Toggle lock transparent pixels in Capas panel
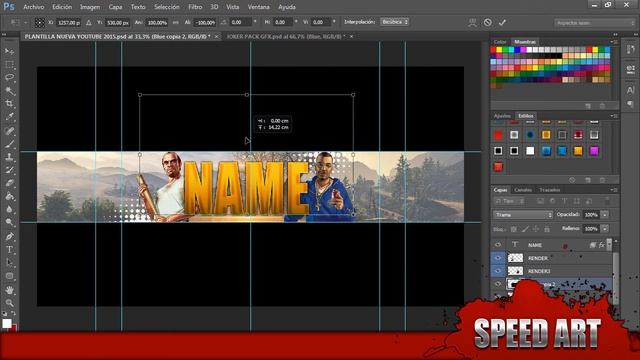Image resolution: width=640 pixels, height=360 pixels. click(x=514, y=229)
